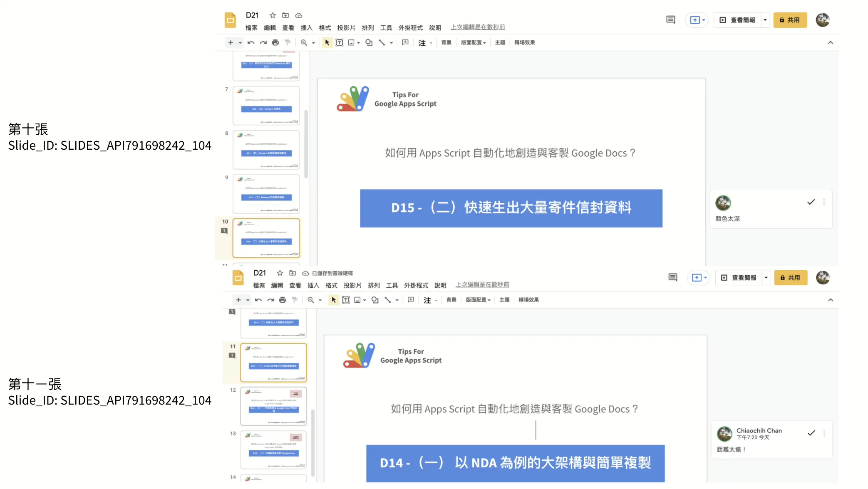This screenshot has width=868, height=489.
Task: Select slide 12 thumbnail in filmstrip
Action: coord(273,407)
